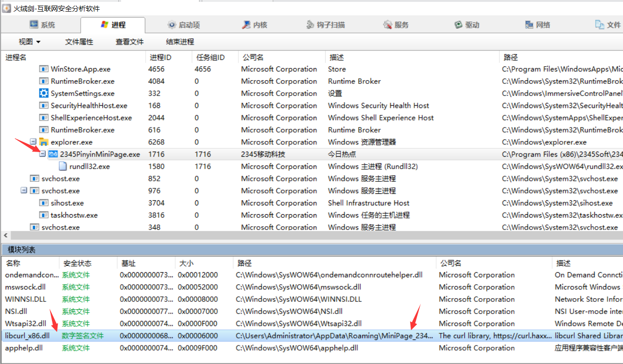Click the taskhostw.exe process icon
This screenshot has height=364, width=623.
click(44, 215)
